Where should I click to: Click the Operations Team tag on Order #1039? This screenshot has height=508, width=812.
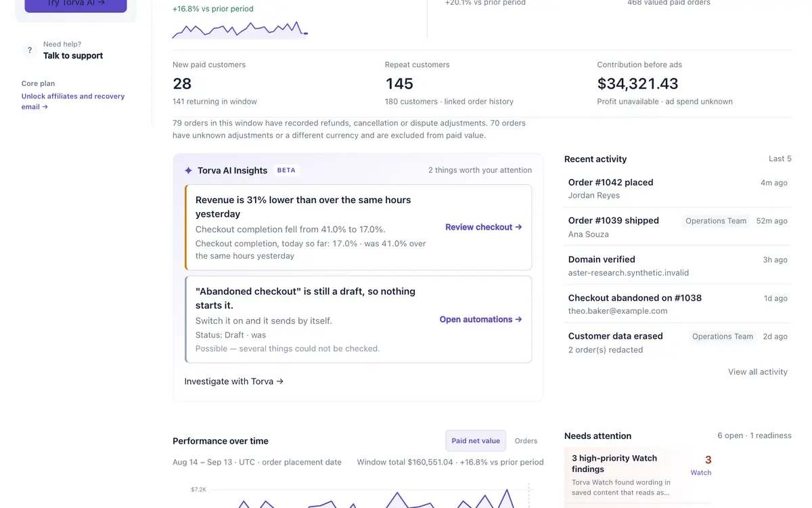point(716,221)
